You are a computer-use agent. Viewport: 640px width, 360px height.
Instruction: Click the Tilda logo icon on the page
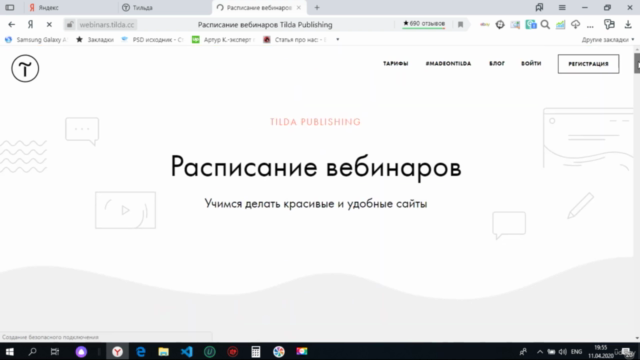25,69
